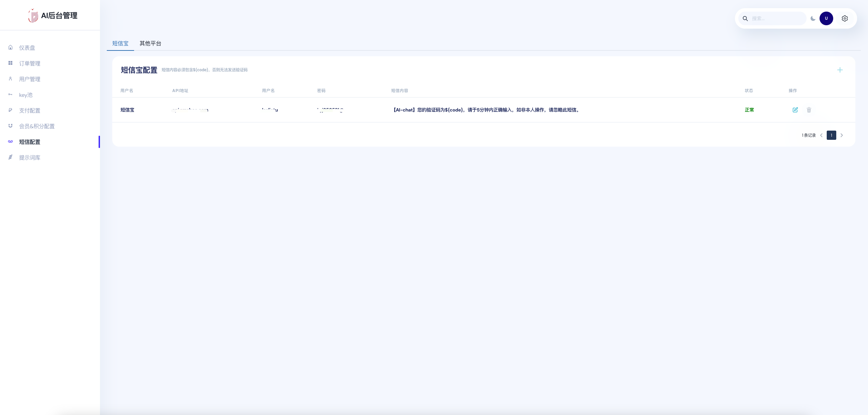Select page 1 in pagination

(x=831, y=135)
